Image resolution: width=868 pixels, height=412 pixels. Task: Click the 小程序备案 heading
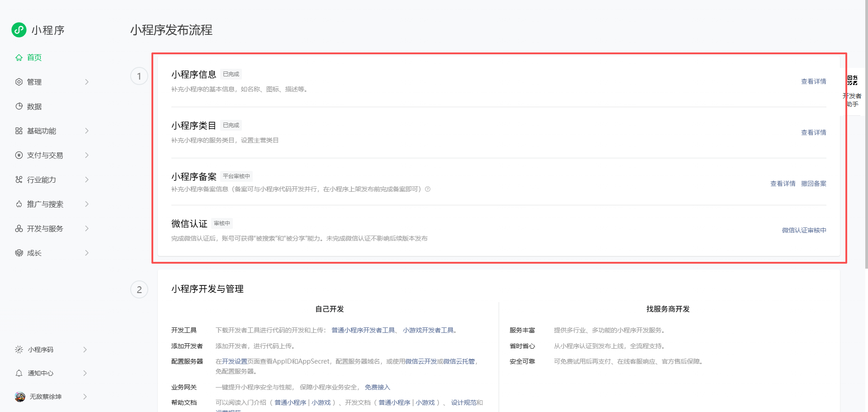[193, 176]
